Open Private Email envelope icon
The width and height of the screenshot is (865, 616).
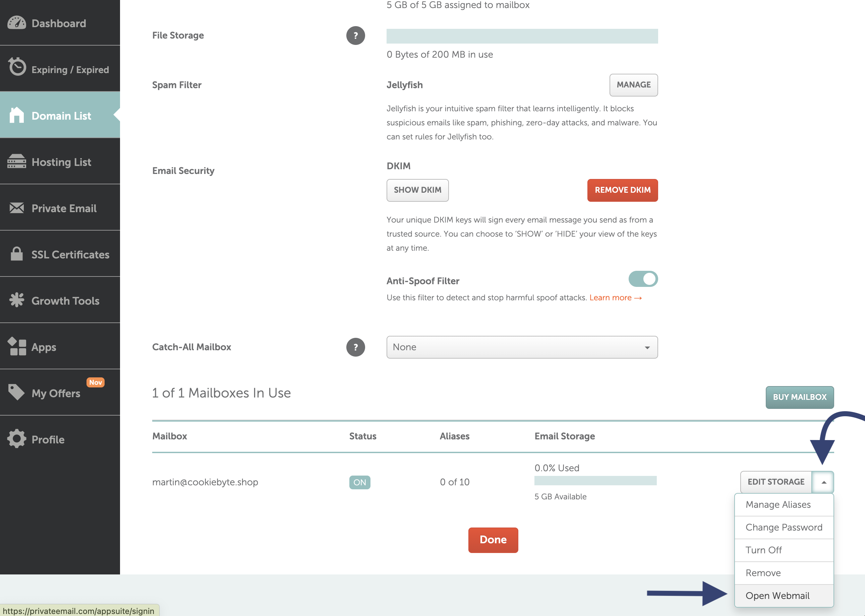point(17,208)
